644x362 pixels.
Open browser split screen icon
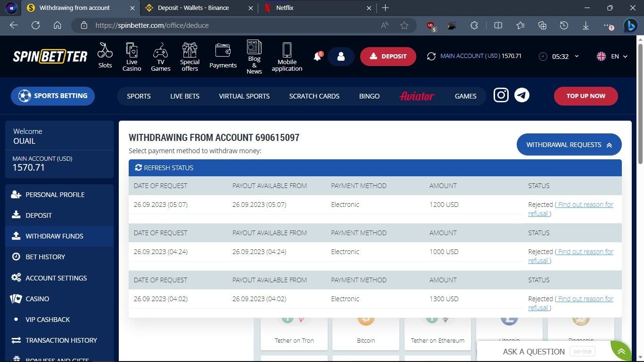coord(498,25)
